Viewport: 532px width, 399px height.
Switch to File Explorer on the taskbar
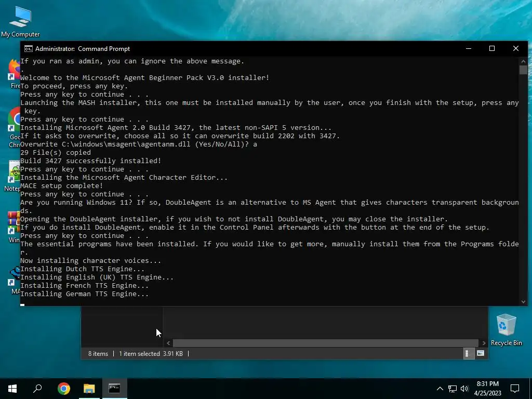[89, 389]
